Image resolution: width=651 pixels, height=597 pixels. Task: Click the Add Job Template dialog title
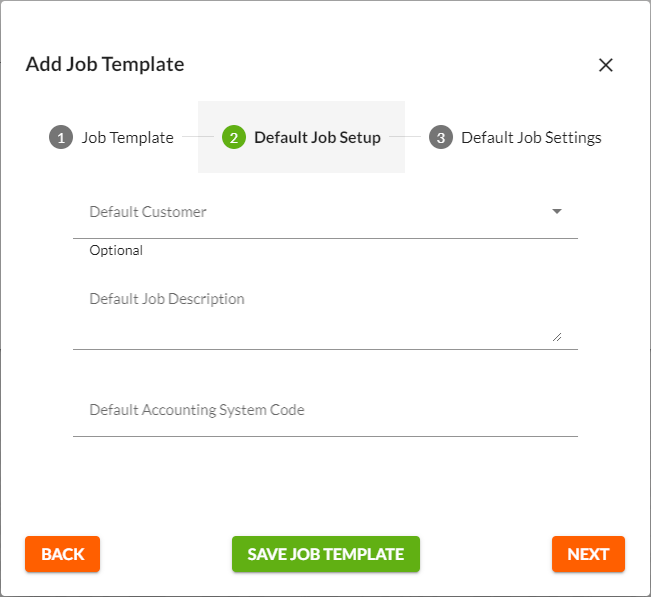(105, 64)
